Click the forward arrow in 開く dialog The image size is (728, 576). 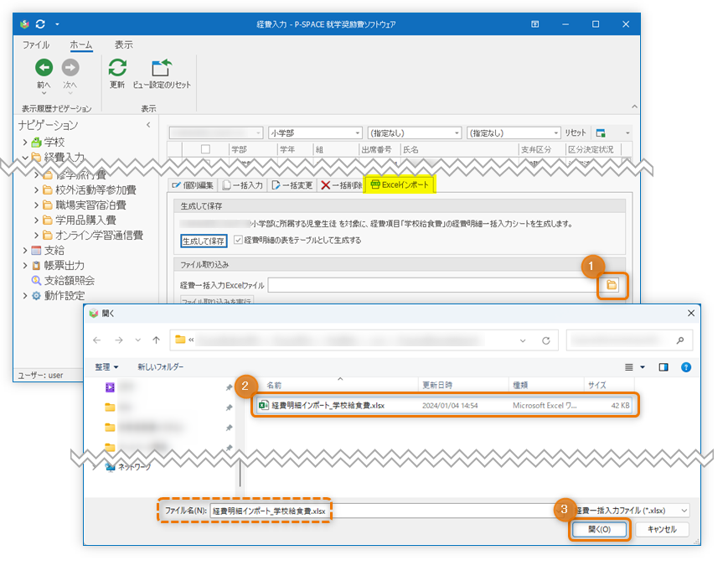[119, 340]
